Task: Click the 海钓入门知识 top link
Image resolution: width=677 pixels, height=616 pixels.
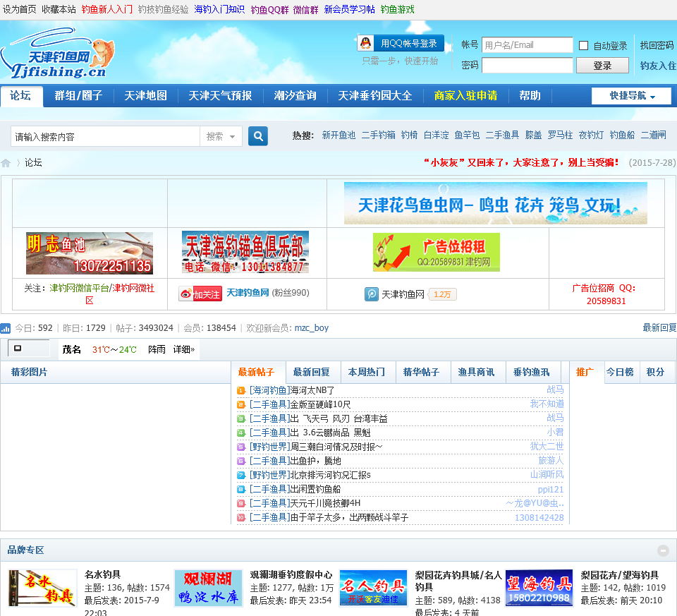Action: tap(219, 9)
